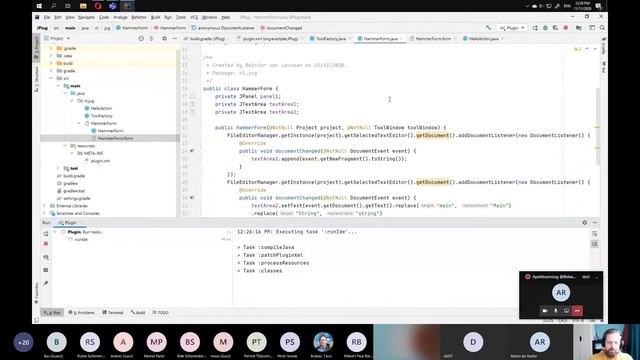Viewport: 640px width, 360px height.
Task: Click the soft-wrap icon in Run console
Action: click(595, 234)
